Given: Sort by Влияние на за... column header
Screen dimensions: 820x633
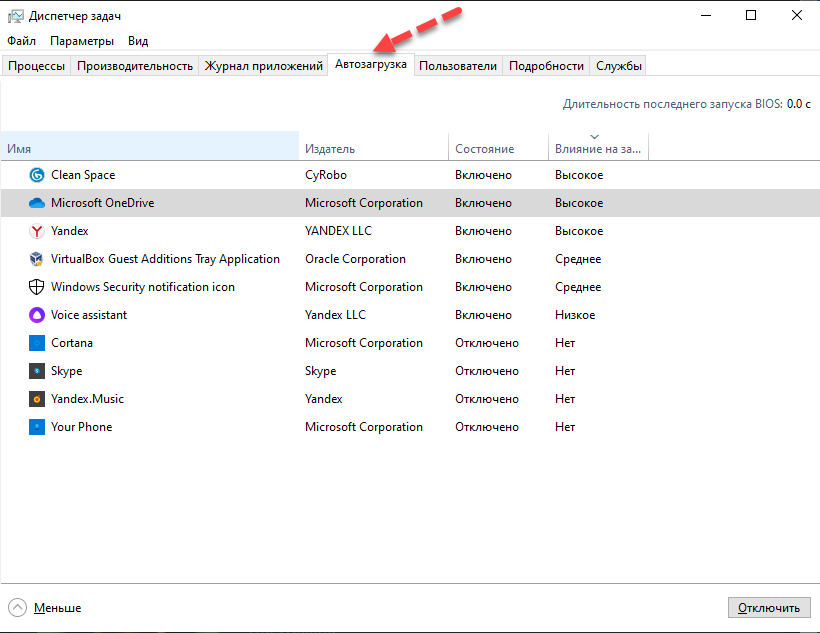Looking at the screenshot, I should [598, 146].
